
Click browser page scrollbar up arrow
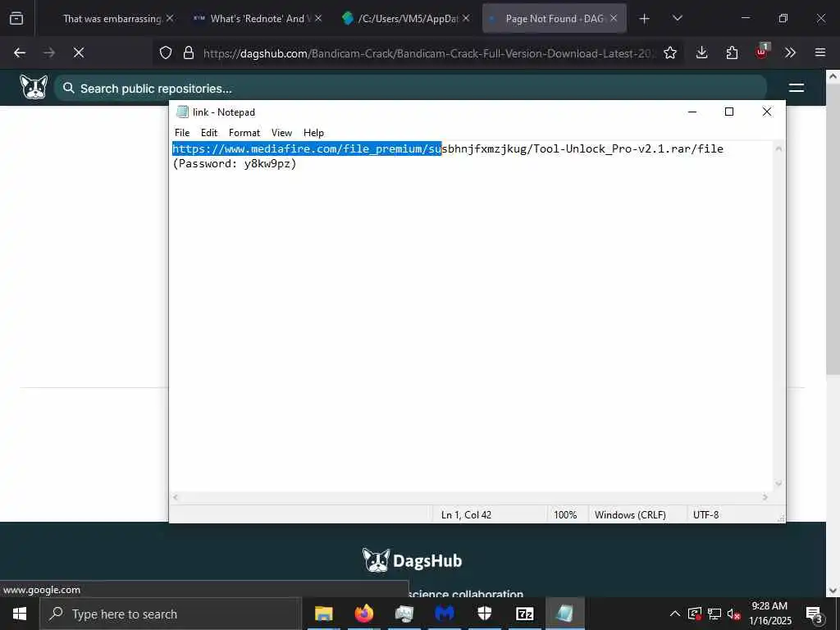tap(833, 76)
